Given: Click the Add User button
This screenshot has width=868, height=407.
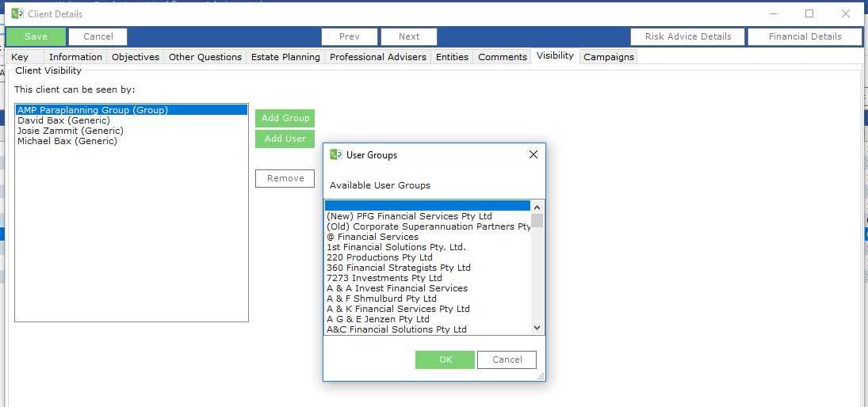Looking at the screenshot, I should (285, 139).
